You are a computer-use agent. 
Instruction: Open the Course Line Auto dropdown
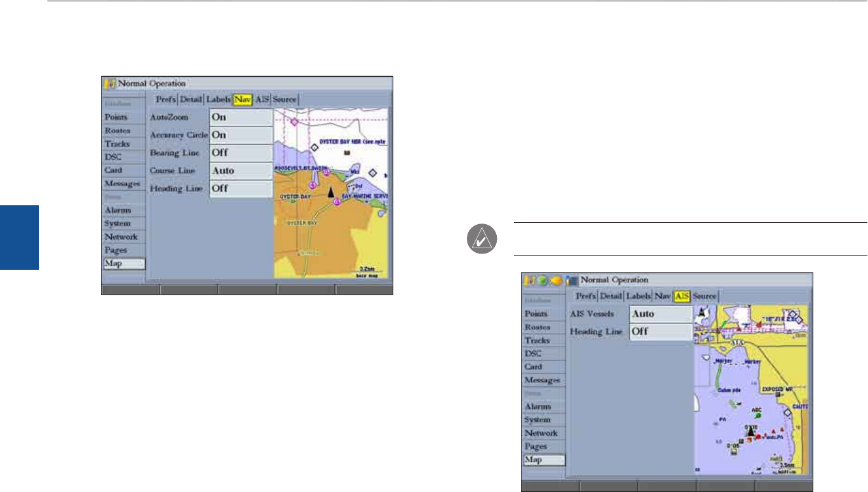[240, 171]
